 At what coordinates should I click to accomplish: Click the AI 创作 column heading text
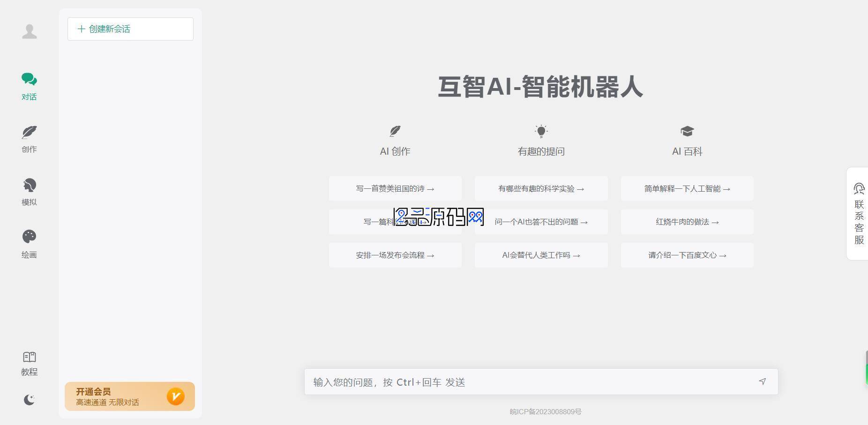[x=395, y=151]
